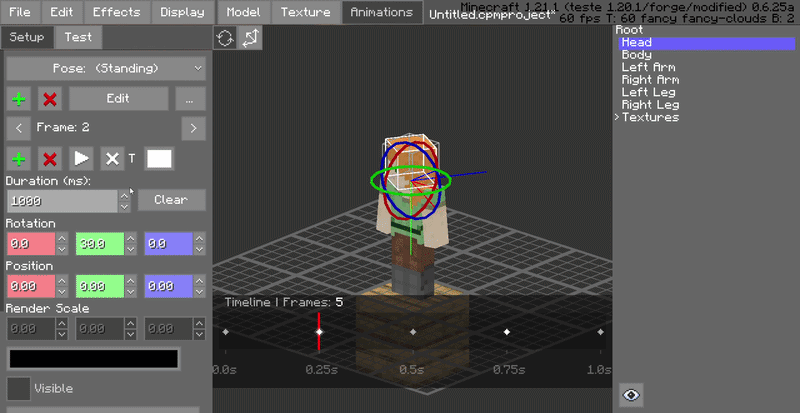
Task: Decrease Rotation Y with down arrow
Action: point(131,250)
